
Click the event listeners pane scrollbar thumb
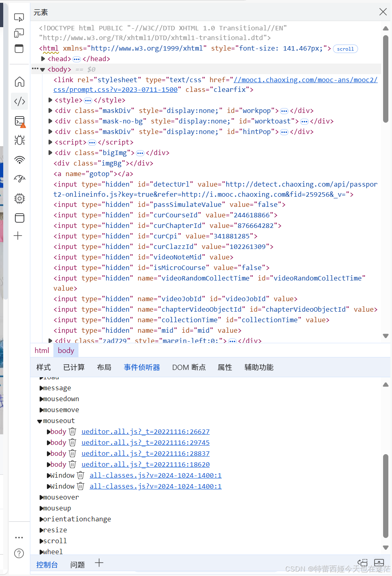point(386,497)
